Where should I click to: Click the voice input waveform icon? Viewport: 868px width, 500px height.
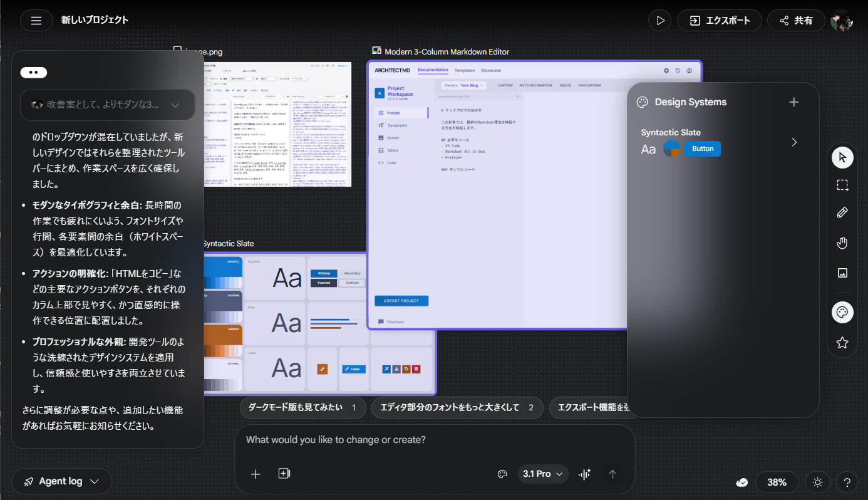click(585, 474)
